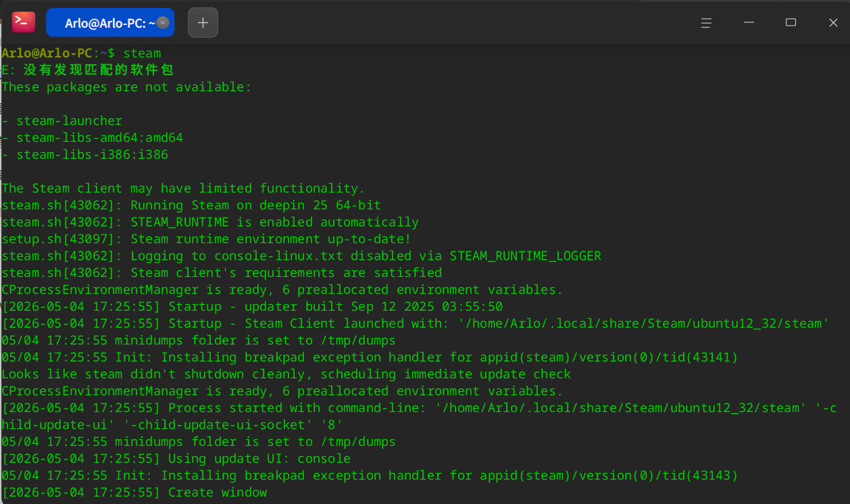Close the Arlo@Arlo-PC tab
850x504 pixels.
click(x=163, y=23)
